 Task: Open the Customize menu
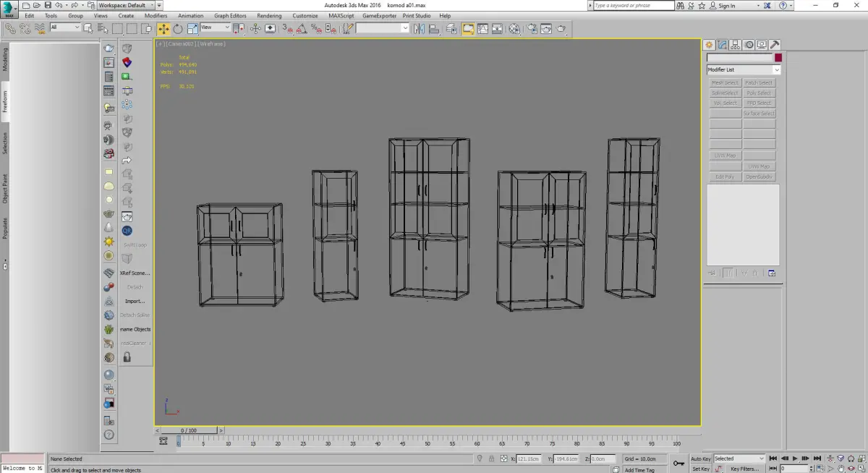(305, 15)
